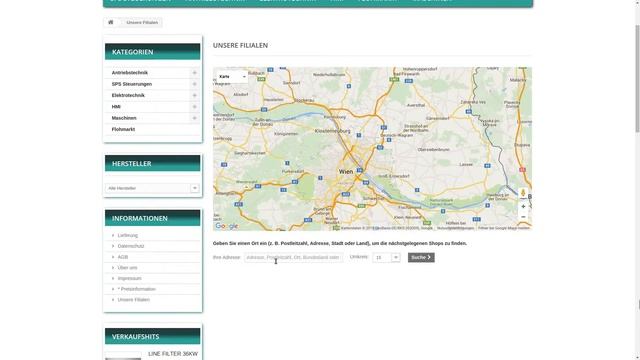Screen dimensions: 640x360
Task: Open the HMI category link
Action: [x=116, y=107]
